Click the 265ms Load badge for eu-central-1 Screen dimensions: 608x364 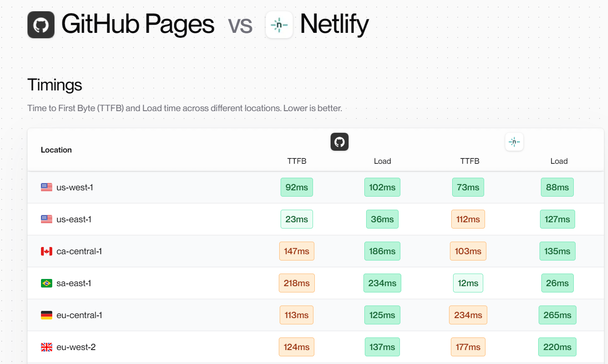(557, 315)
